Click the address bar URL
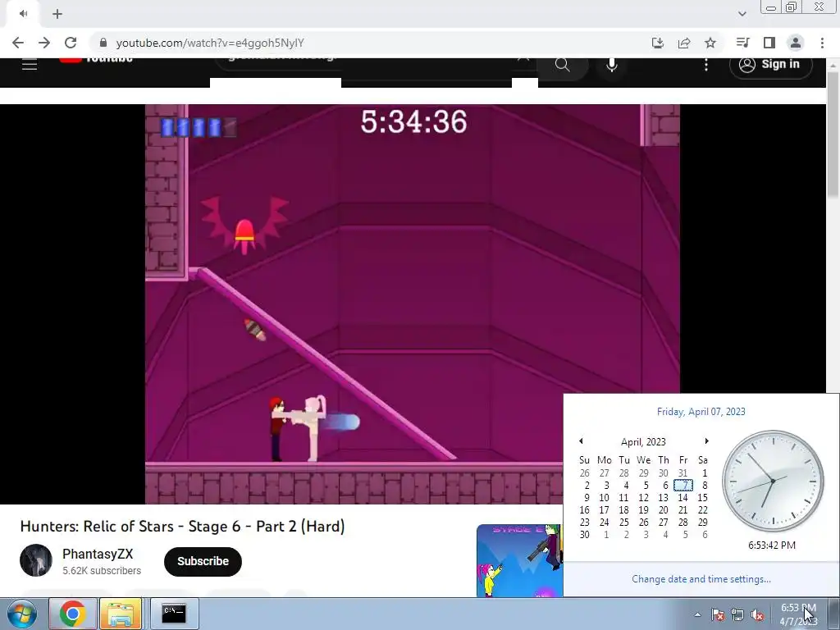The width and height of the screenshot is (840, 630). [x=210, y=43]
